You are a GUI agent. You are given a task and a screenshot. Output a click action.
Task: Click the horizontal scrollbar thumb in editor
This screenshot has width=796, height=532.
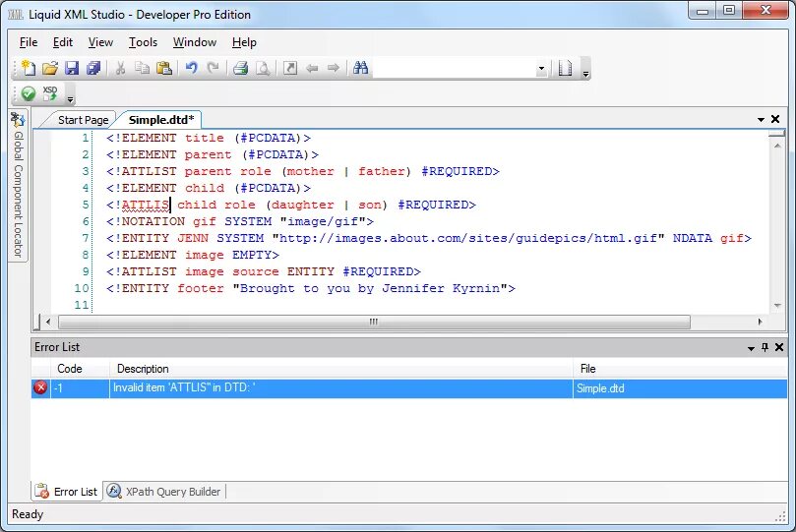pyautogui.click(x=374, y=322)
